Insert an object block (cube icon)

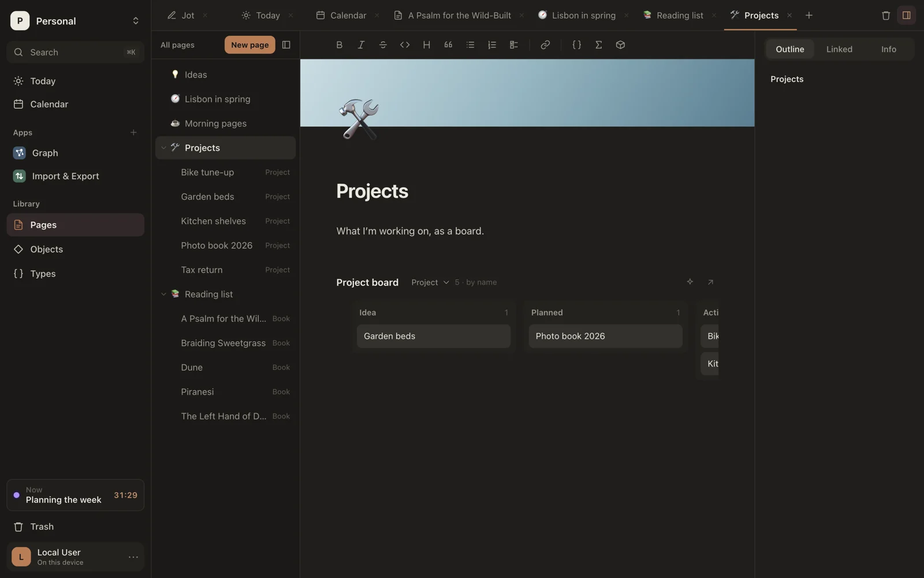tap(620, 45)
